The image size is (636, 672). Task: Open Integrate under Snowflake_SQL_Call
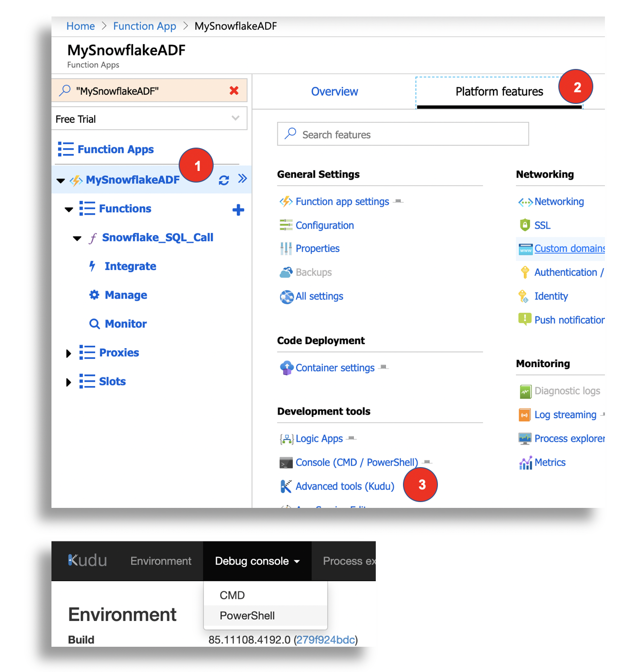tap(130, 266)
